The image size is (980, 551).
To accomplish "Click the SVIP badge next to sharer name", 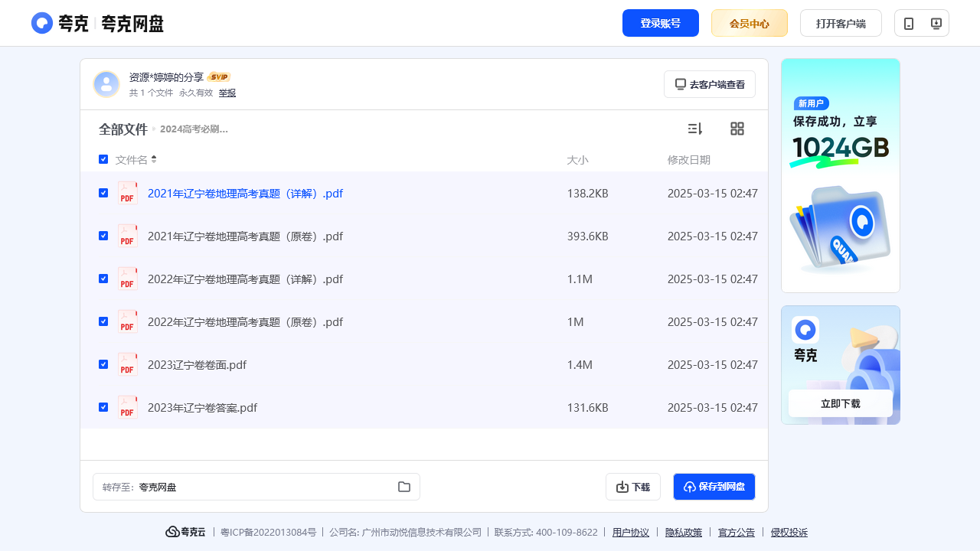I will tap(220, 77).
